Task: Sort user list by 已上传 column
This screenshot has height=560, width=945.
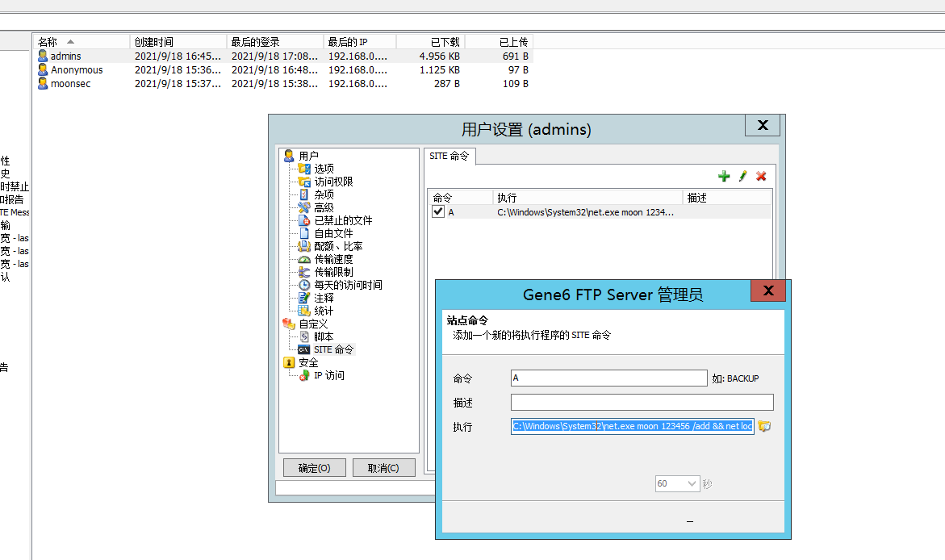Action: click(499, 42)
